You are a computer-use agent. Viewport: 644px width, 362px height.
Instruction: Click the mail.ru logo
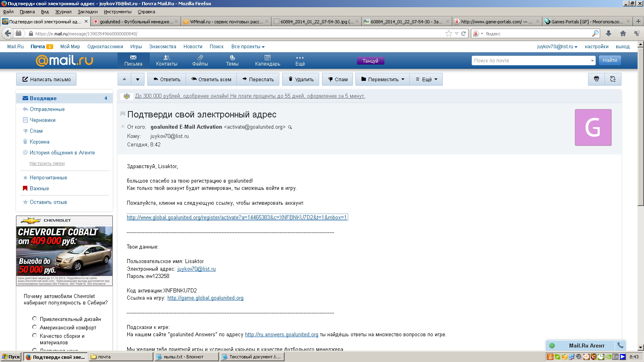[x=64, y=60]
